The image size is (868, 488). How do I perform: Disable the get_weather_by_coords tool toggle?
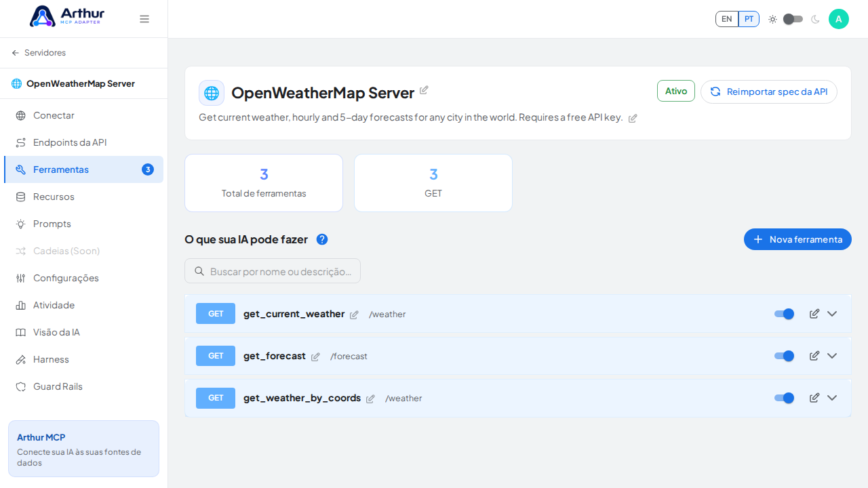click(785, 398)
